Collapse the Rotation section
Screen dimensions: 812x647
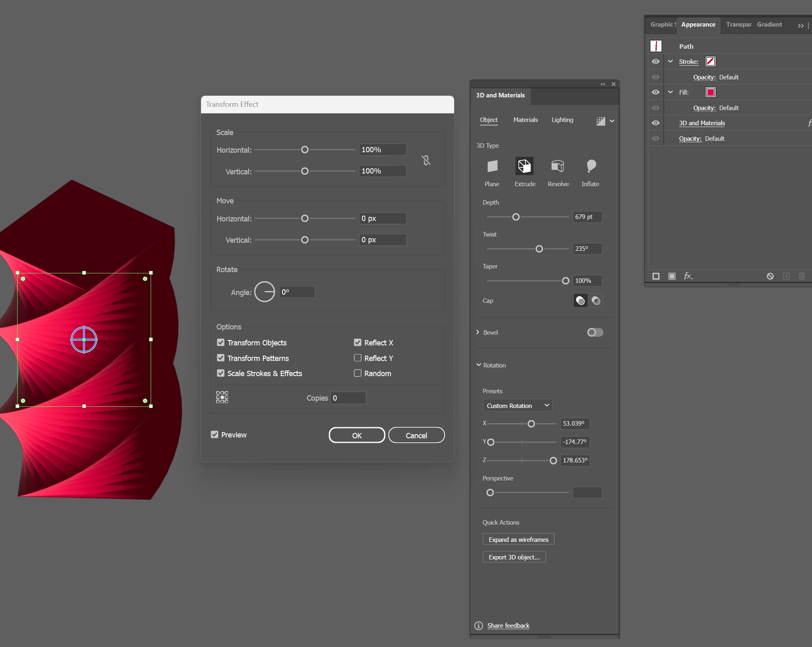click(x=479, y=365)
